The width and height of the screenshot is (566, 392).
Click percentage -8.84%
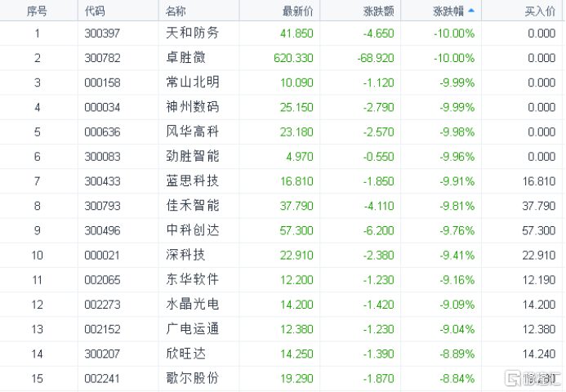457,379
